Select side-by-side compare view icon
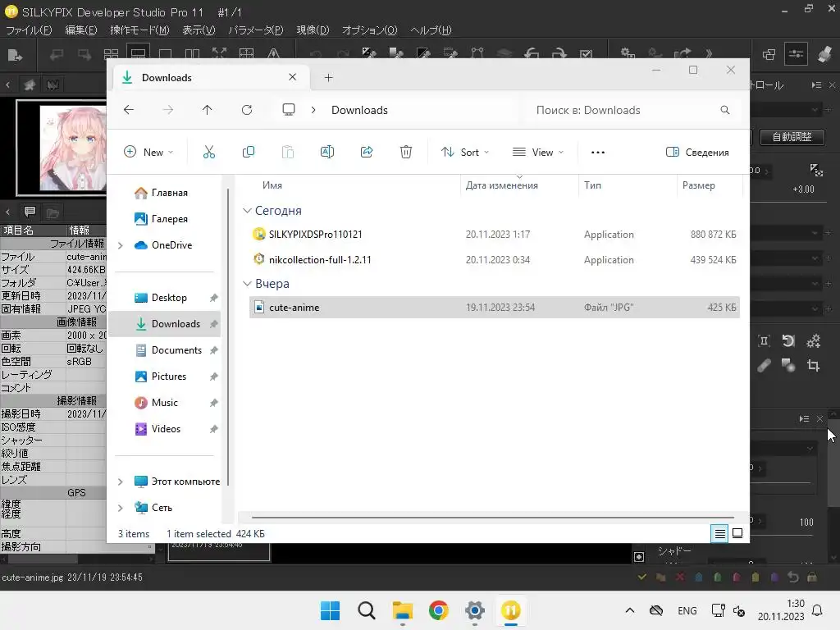This screenshot has width=840, height=630. [x=192, y=54]
